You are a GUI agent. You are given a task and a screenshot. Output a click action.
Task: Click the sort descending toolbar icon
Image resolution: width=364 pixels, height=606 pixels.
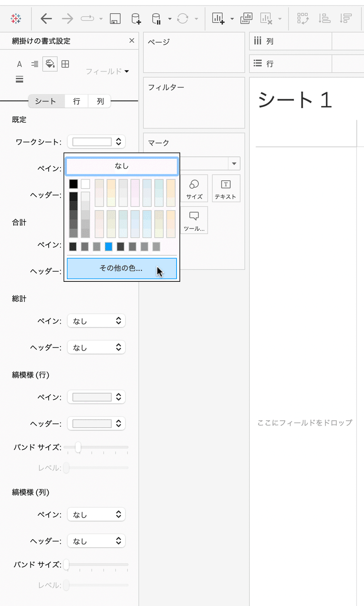pos(346,18)
